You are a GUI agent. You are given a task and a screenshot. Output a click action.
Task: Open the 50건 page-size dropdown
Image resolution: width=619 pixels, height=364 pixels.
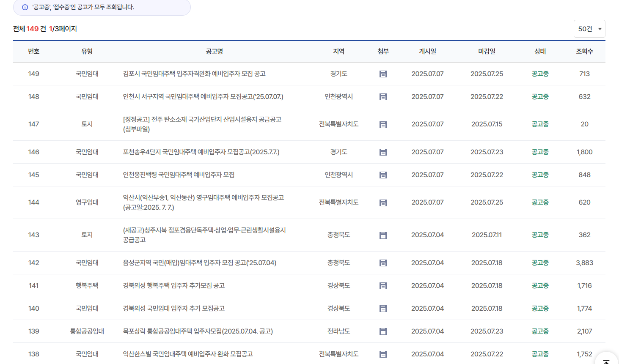589,29
